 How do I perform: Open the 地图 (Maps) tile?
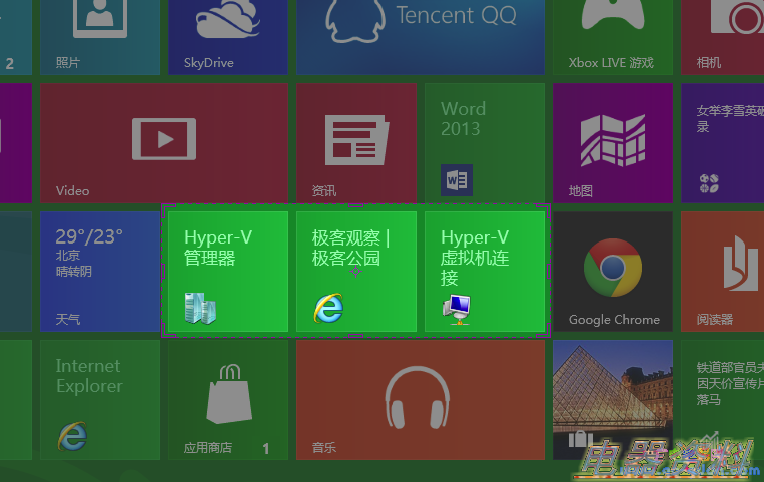[x=612, y=143]
